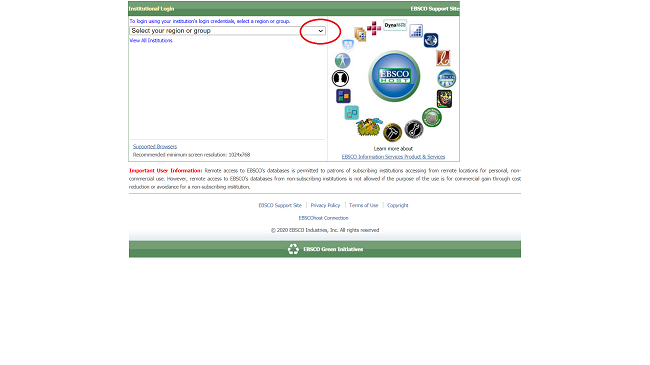650x365 pixels.
Task: Open the region or group combo box
Action: (x=228, y=31)
